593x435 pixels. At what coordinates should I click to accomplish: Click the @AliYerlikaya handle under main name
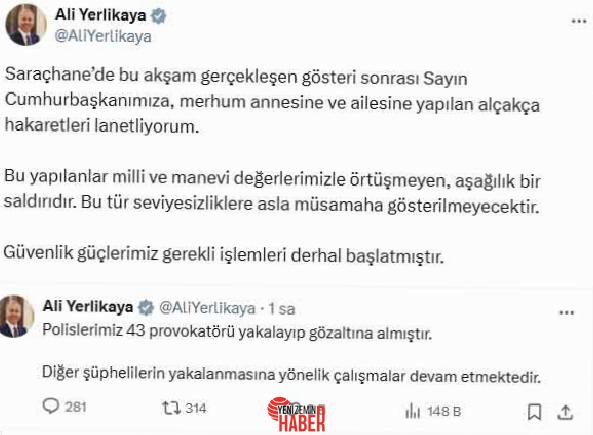click(x=103, y=37)
